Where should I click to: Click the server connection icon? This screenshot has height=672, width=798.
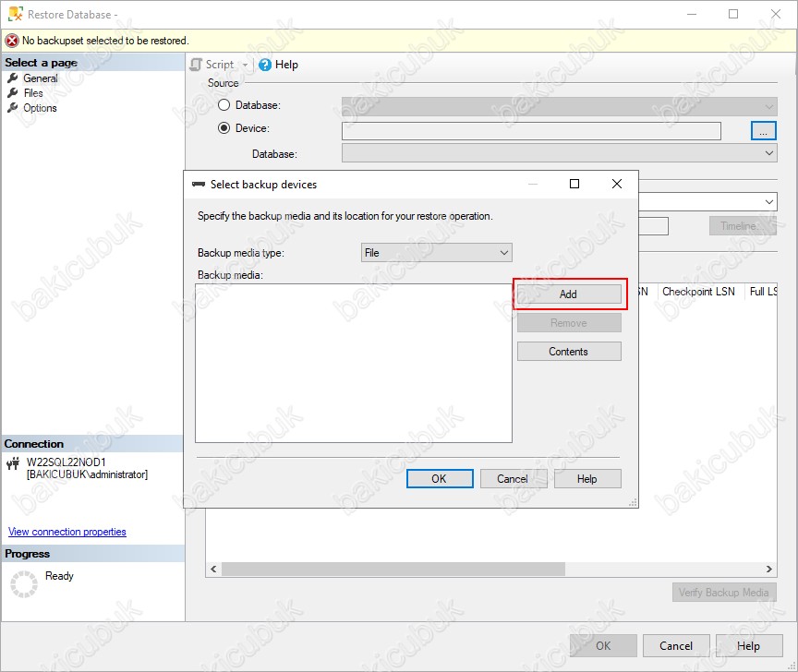[13, 463]
